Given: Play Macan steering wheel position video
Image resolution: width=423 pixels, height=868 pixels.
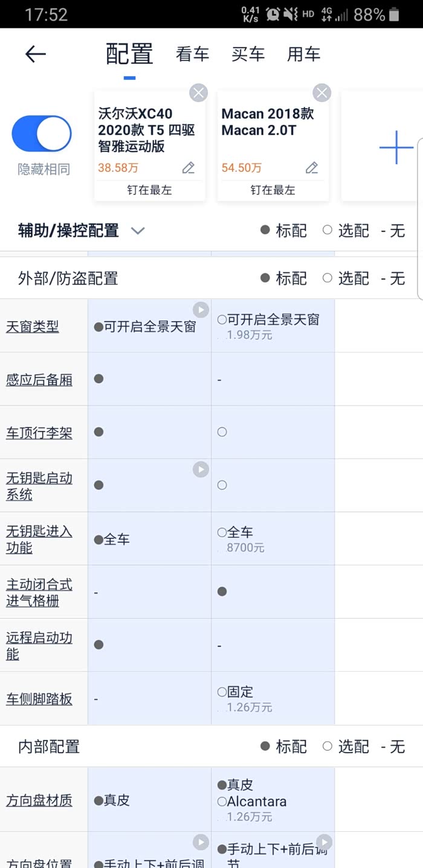Looking at the screenshot, I should point(324,842).
